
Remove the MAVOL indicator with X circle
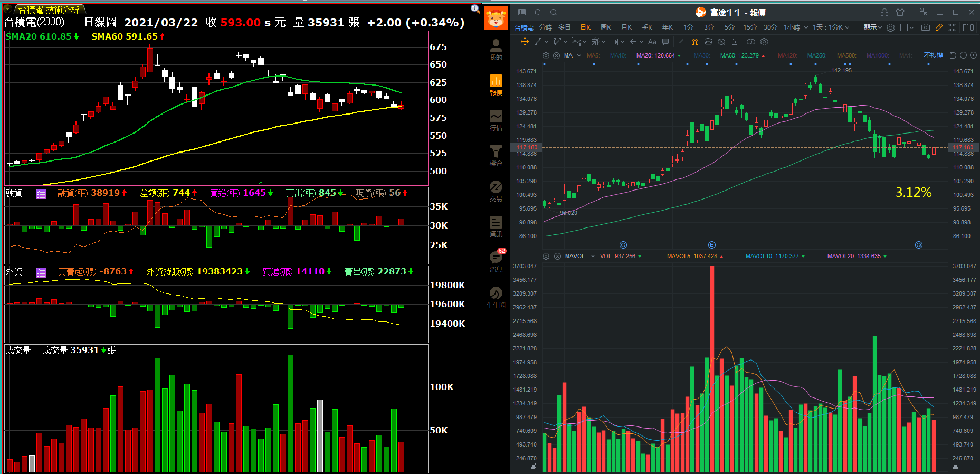tap(557, 256)
